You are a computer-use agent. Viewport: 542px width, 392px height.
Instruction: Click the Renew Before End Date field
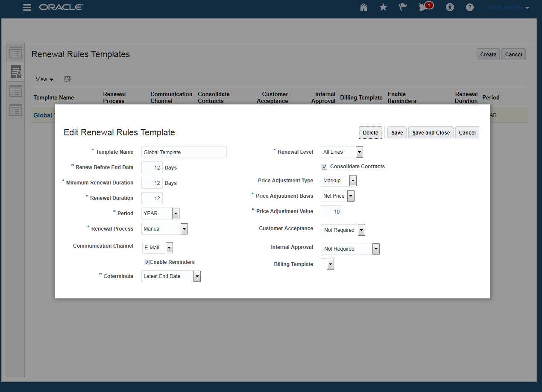pos(152,167)
